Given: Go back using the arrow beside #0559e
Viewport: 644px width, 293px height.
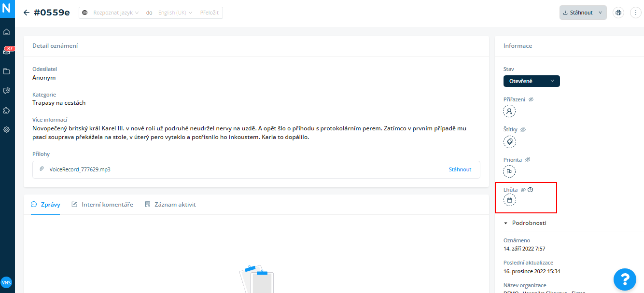Looking at the screenshot, I should click(26, 13).
